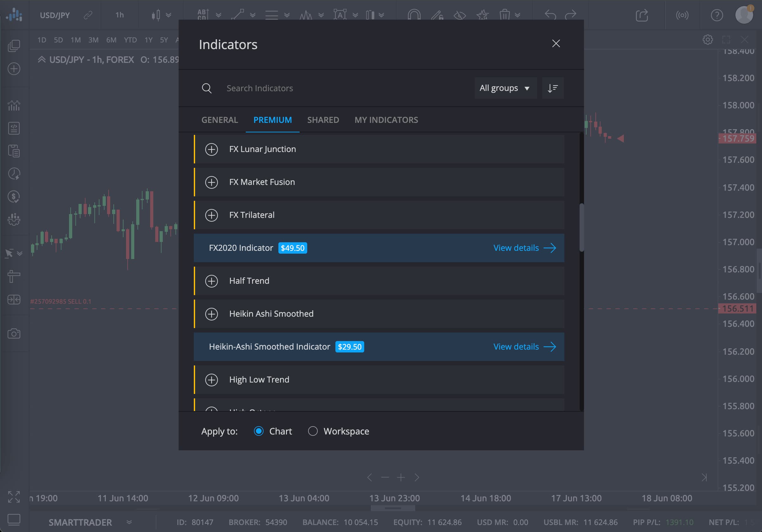Click the help question mark icon

[716, 15]
